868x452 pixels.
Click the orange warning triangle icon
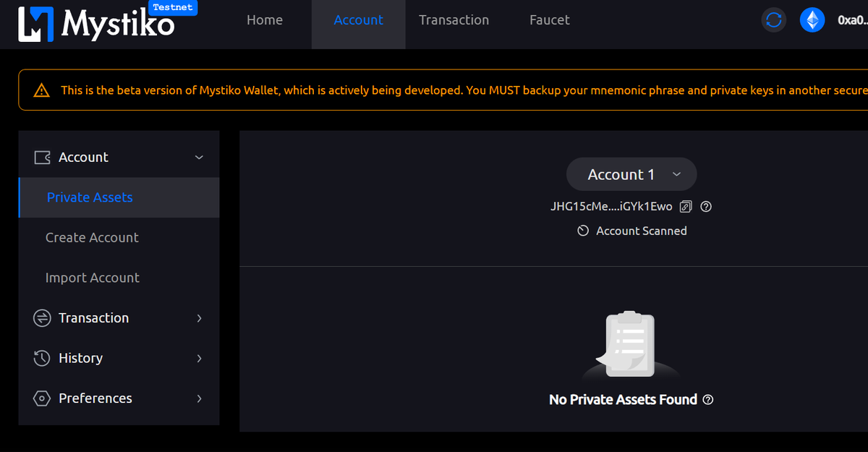pos(41,90)
